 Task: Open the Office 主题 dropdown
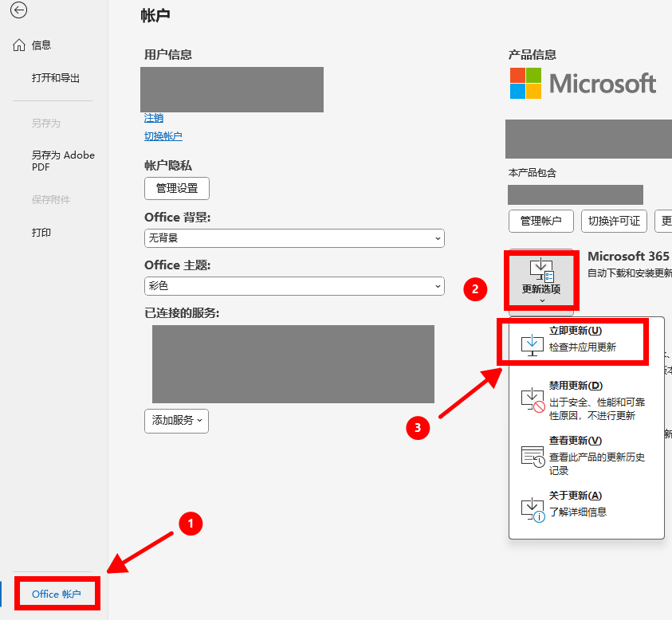pos(294,286)
